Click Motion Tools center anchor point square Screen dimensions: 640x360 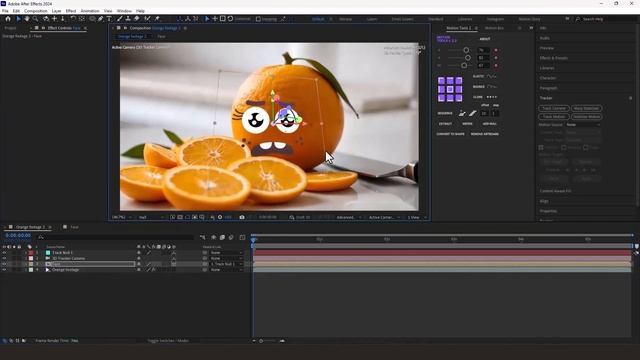pos(450,89)
